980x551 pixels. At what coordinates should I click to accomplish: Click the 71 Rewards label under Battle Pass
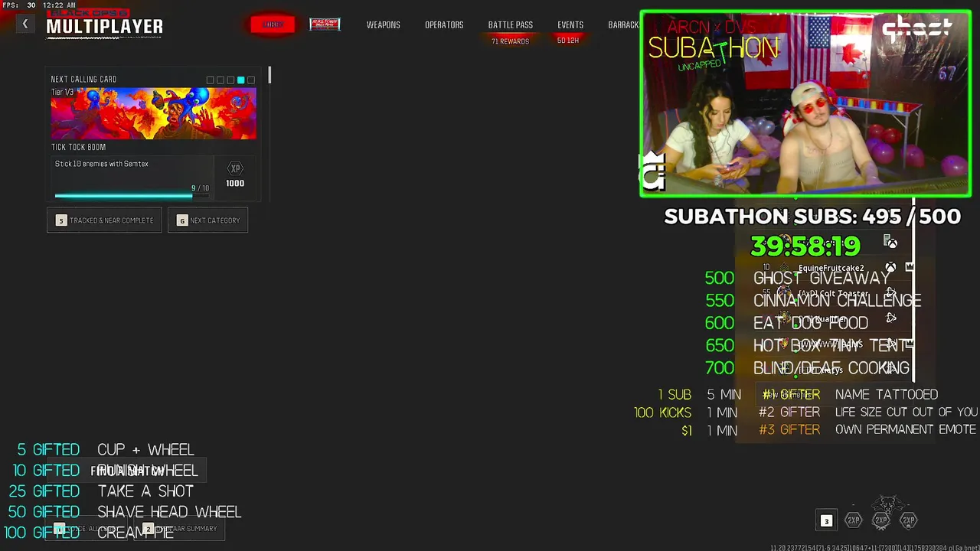click(x=510, y=41)
